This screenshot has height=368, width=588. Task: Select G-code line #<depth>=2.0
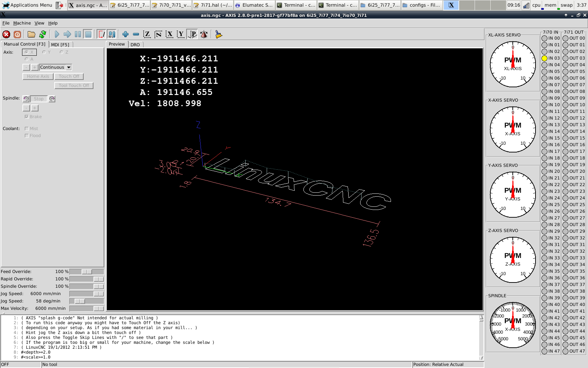(x=36, y=352)
